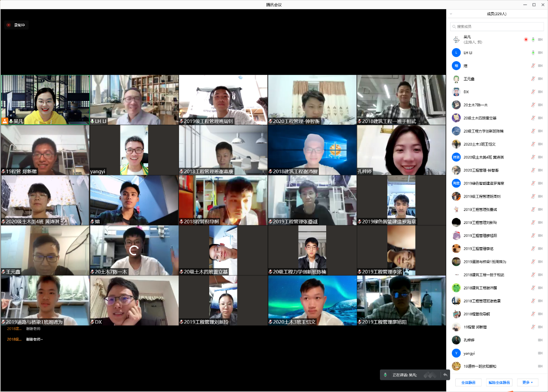Click the camera icon beside yangyi
This screenshot has width=548, height=392.
540,353
